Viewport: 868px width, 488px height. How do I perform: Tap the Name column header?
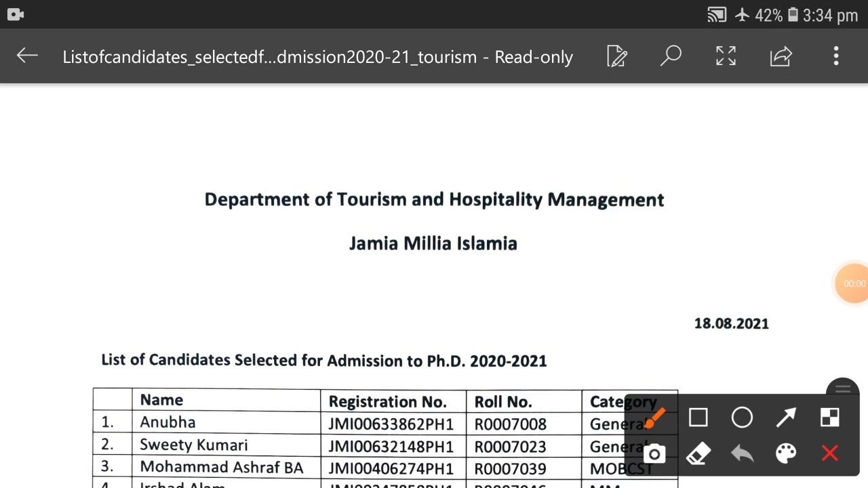point(161,400)
